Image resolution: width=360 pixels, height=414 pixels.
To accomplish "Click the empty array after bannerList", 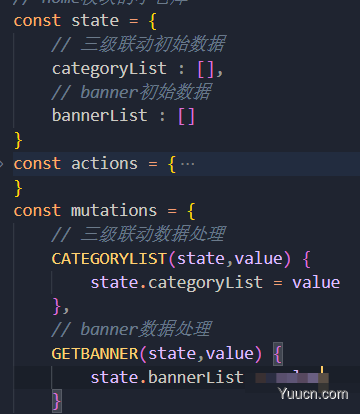I will tap(186, 116).
